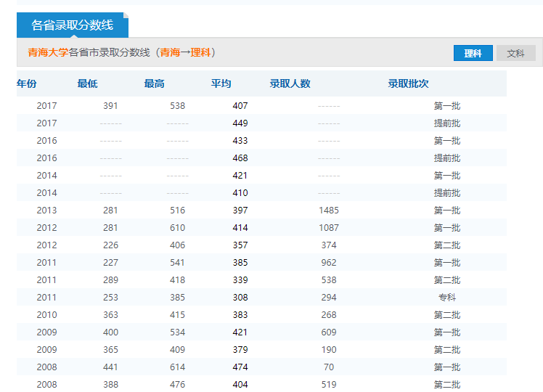This screenshot has width=543, height=392.
Task: Select the 2013 year cell
Action: (46, 211)
